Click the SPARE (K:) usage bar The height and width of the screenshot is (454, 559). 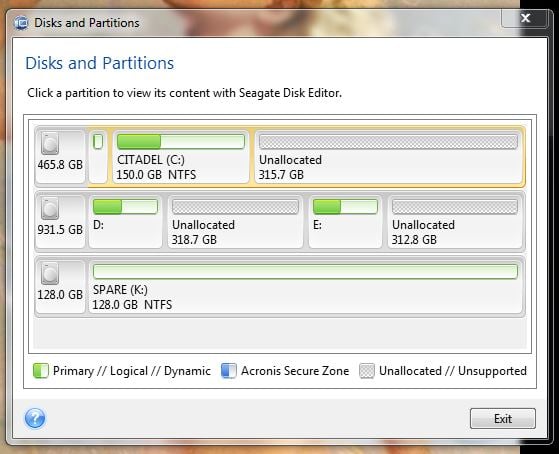pos(305,271)
